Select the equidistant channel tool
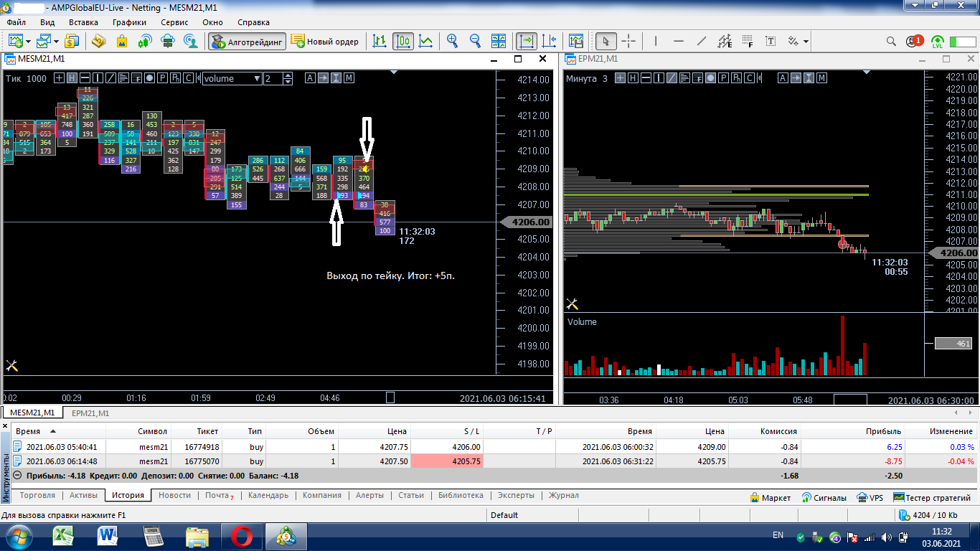Image resolution: width=980 pixels, height=551 pixels. [x=725, y=41]
